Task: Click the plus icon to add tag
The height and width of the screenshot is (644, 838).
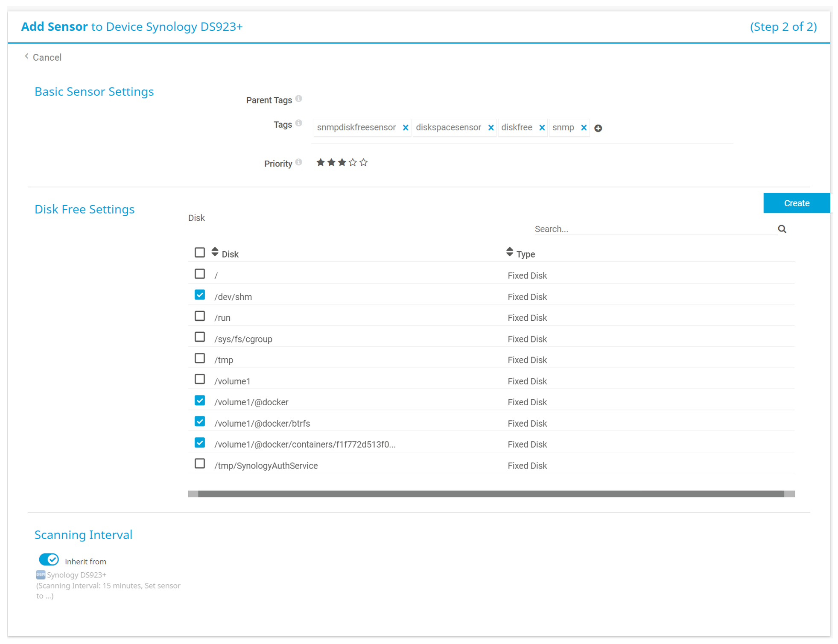Action: point(598,128)
